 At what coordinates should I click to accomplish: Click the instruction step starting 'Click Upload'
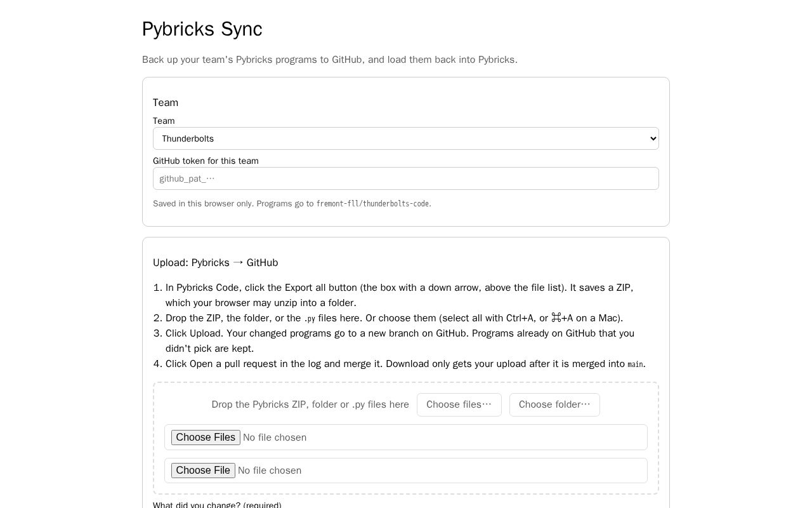400,341
